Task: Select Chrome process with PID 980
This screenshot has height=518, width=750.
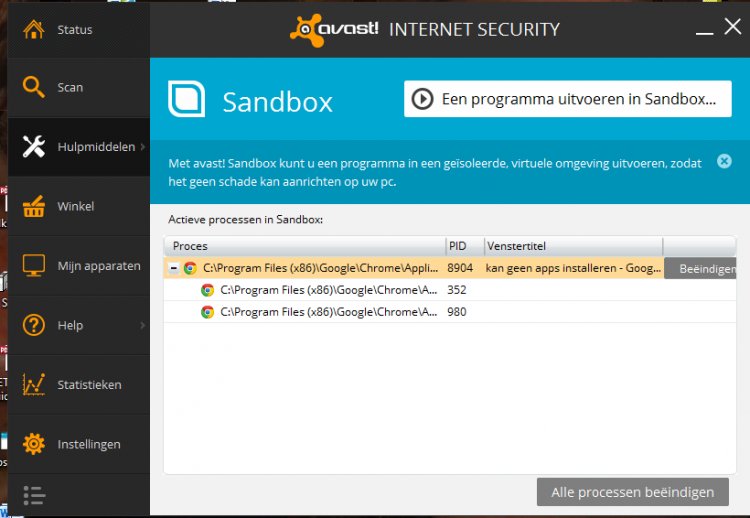Action: 450,312
